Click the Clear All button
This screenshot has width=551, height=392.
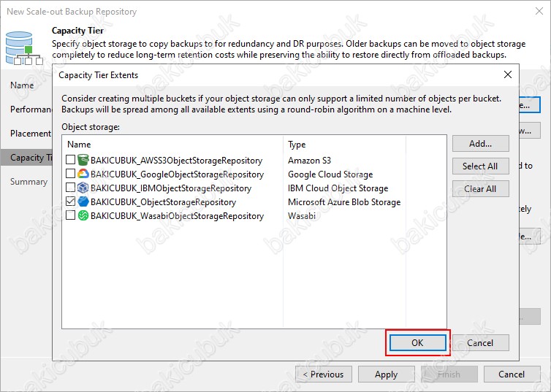point(480,189)
